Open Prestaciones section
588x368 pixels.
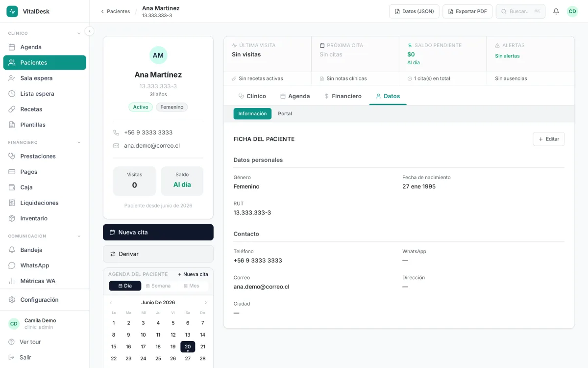click(x=45, y=156)
